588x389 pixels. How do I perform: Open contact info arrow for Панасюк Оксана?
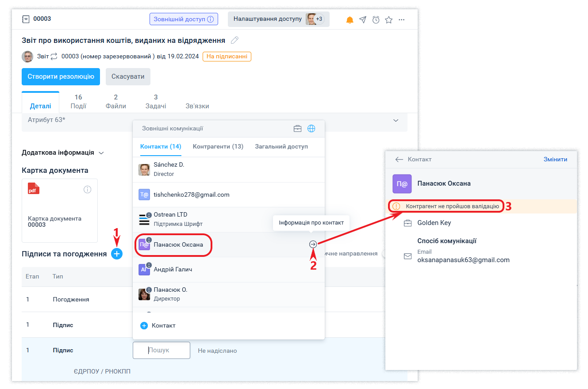313,244
